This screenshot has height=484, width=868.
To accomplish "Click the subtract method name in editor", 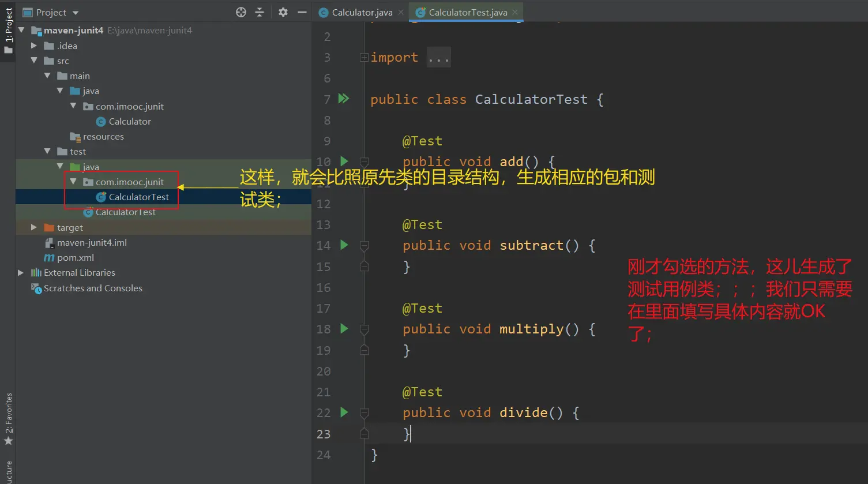I will pyautogui.click(x=531, y=245).
